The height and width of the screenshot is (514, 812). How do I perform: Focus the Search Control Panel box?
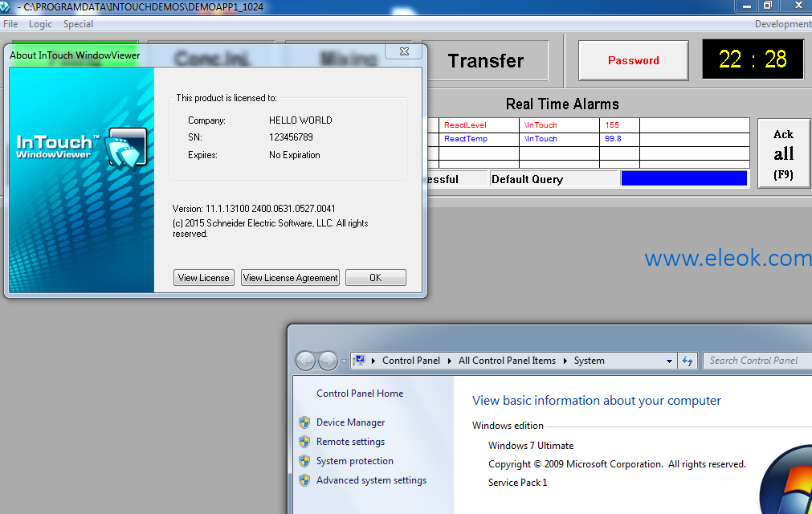(x=757, y=361)
